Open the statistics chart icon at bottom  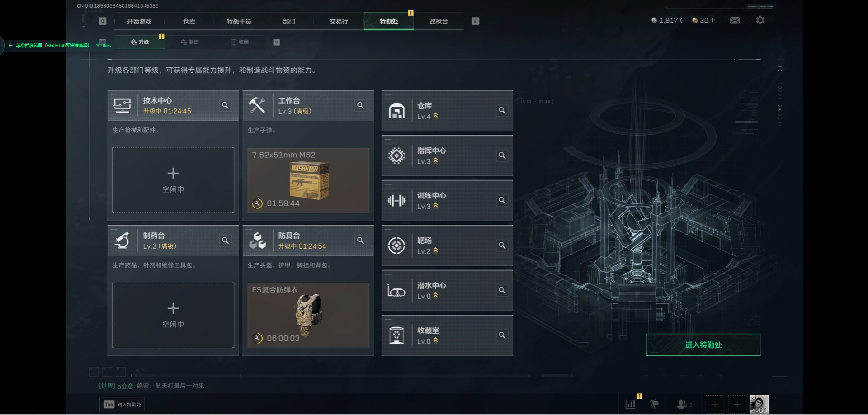630,404
